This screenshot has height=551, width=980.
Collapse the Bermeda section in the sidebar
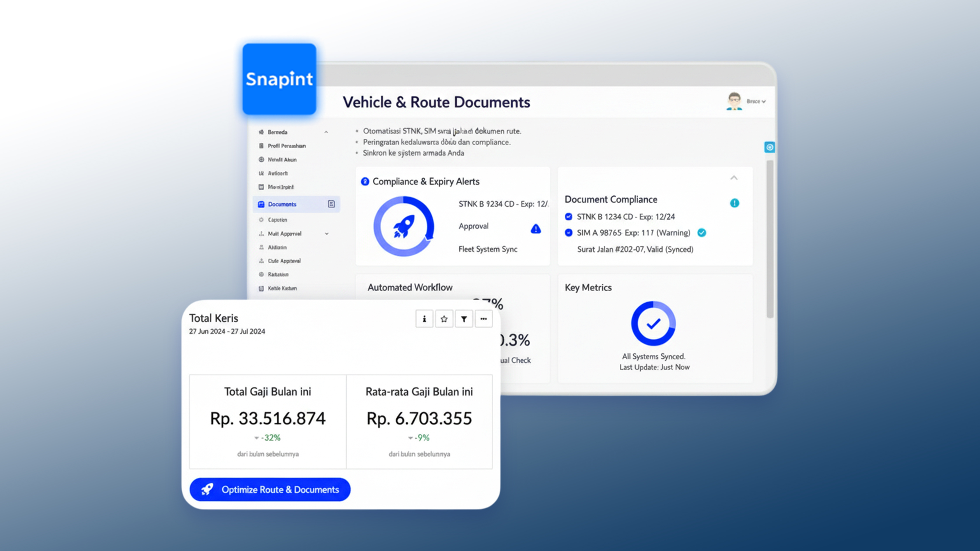326,132
